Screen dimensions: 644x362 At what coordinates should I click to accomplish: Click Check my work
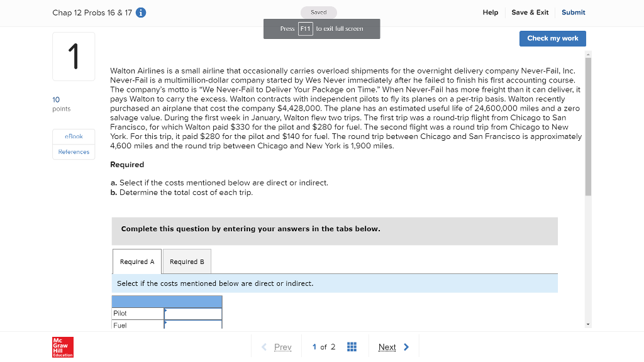[552, 38]
